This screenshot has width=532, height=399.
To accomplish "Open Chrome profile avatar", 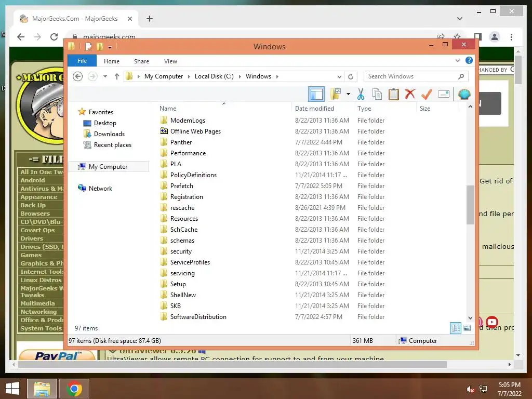I will coord(495,37).
